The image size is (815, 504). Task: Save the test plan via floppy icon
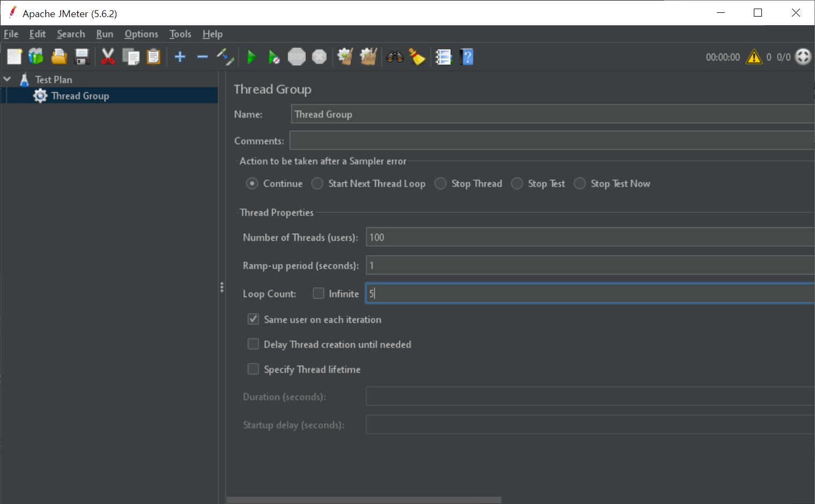(82, 56)
